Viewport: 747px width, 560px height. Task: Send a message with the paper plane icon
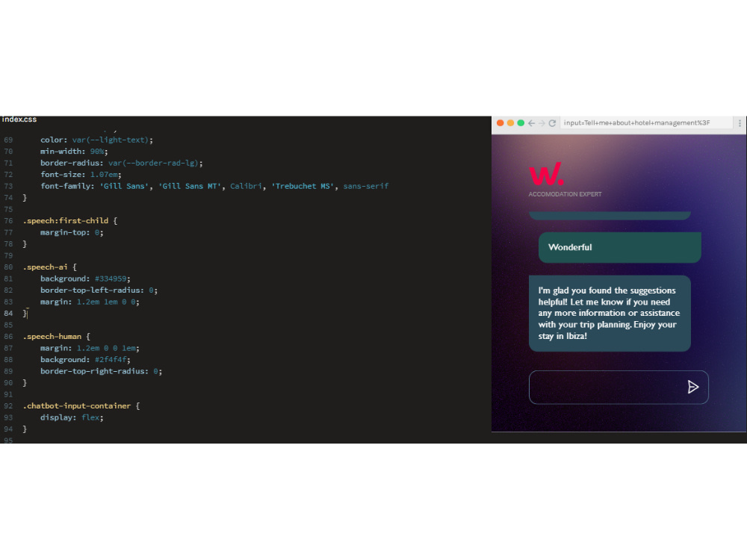tap(693, 387)
